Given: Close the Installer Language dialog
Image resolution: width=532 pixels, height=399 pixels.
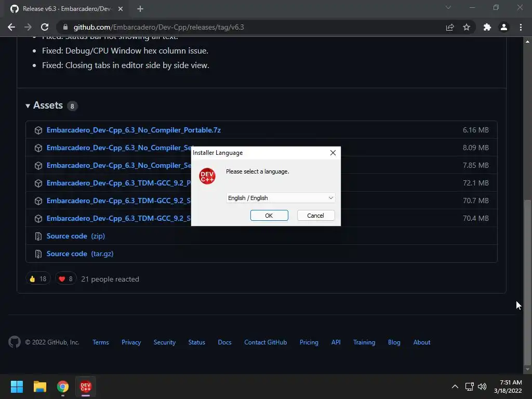Looking at the screenshot, I should [x=333, y=153].
